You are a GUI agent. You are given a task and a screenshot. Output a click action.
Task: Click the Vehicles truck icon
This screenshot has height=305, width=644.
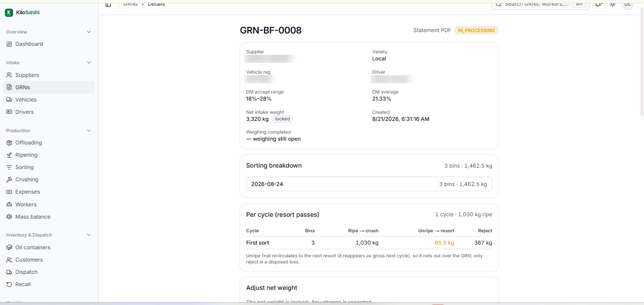click(9, 100)
